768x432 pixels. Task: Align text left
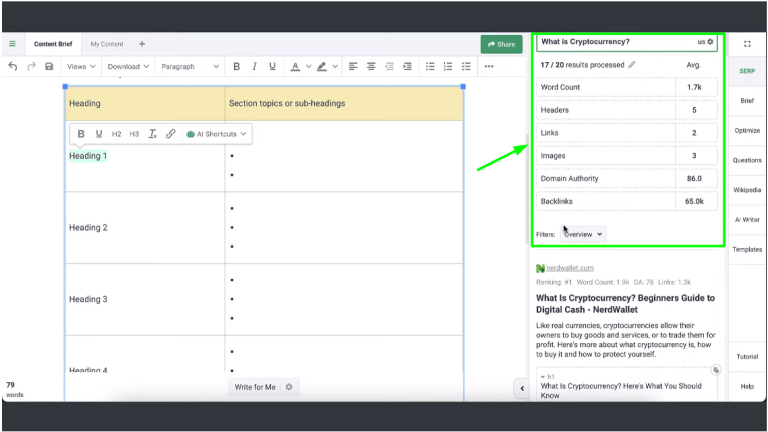[353, 66]
